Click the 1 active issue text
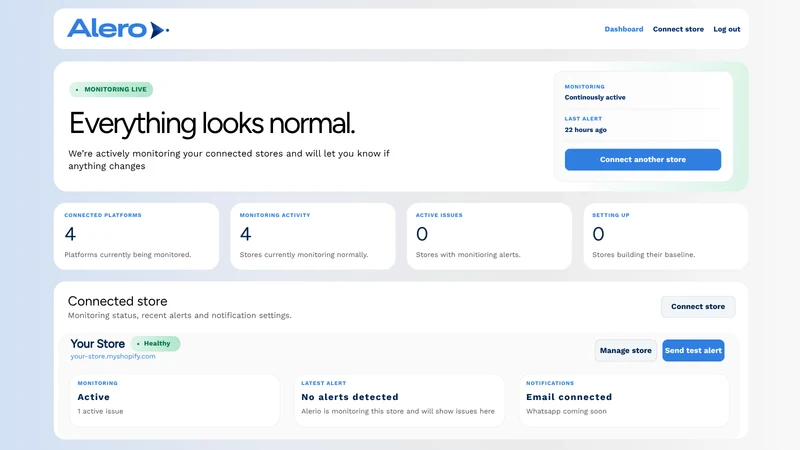This screenshot has width=800, height=450. 100,411
